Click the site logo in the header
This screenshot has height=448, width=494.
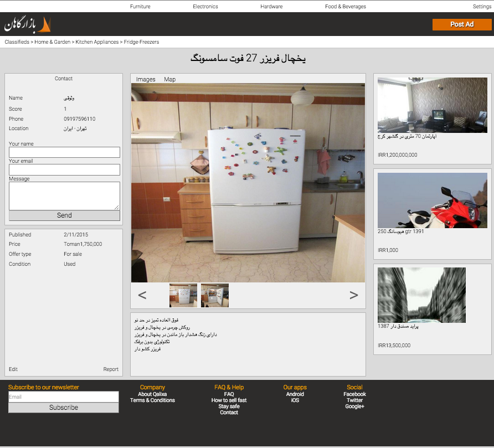pos(28,24)
